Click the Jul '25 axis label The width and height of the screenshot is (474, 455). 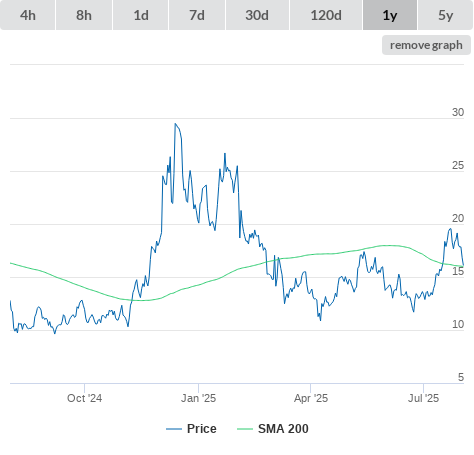(x=423, y=398)
